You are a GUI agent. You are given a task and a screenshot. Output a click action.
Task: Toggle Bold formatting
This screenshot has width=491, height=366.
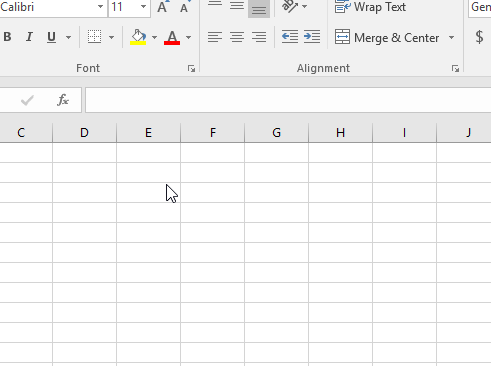pyautogui.click(x=7, y=37)
